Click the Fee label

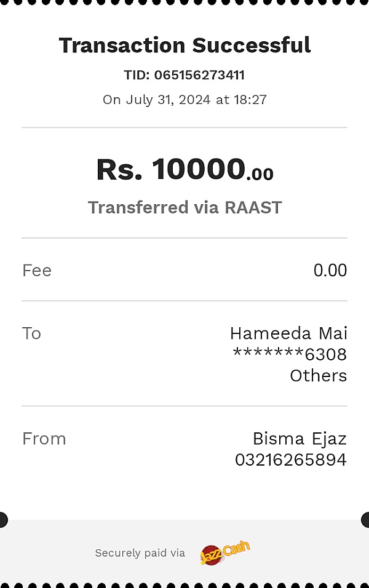[37, 271]
